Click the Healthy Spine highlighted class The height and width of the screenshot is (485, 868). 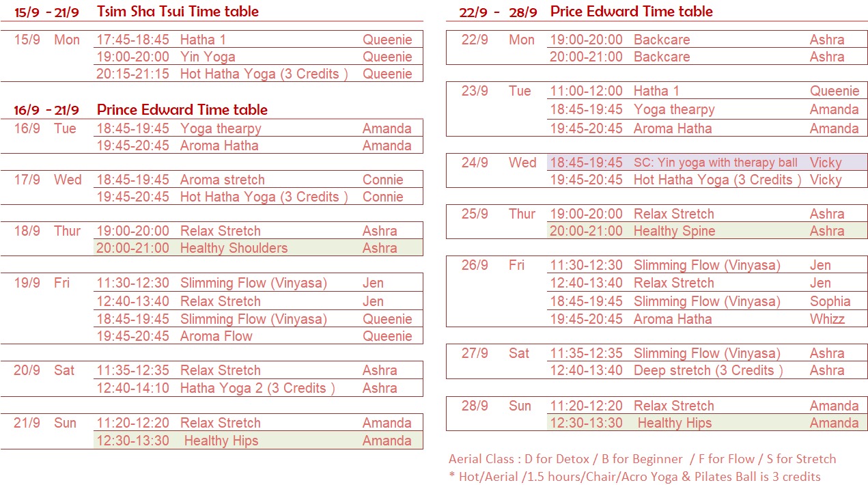click(x=707, y=231)
